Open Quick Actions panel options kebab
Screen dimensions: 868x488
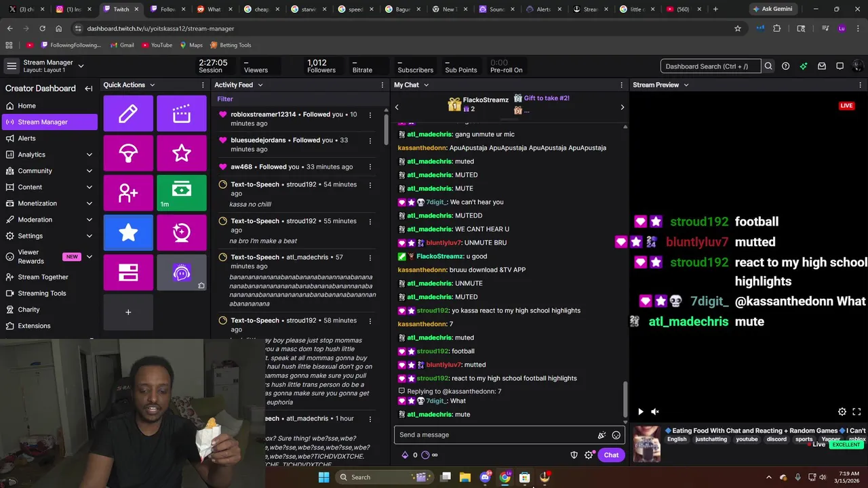tap(203, 85)
